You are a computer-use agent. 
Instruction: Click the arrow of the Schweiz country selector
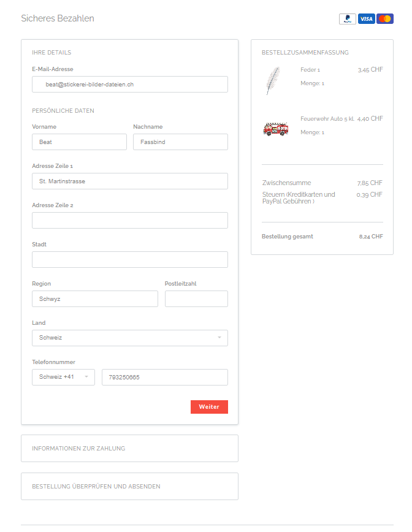point(219,338)
